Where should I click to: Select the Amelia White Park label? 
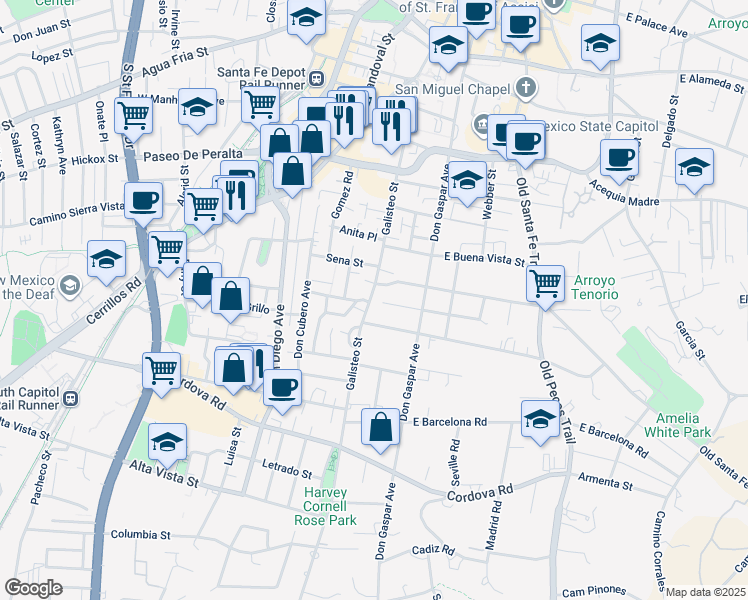pos(677,425)
